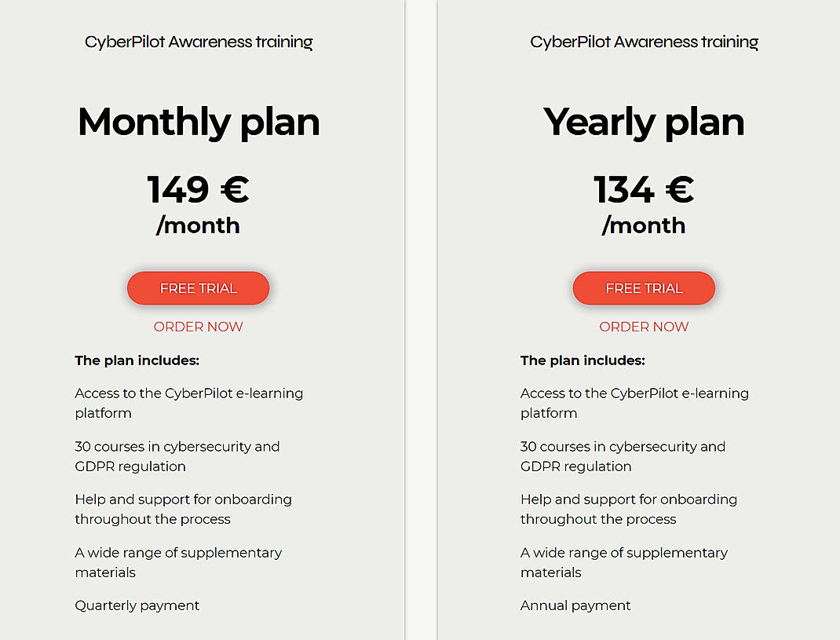The image size is (840, 640).
Task: Click CyberPilot Awareness training label on right card
Action: pyautogui.click(x=644, y=42)
